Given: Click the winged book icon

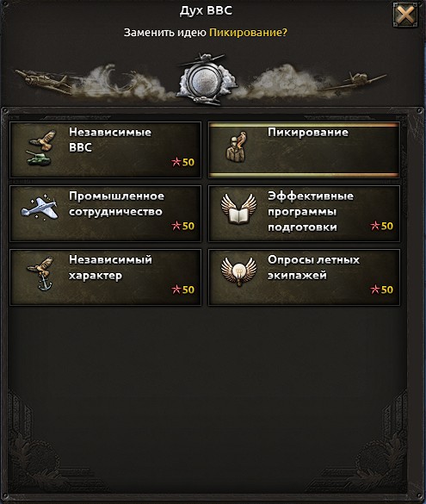Looking at the screenshot, I should coord(239,208).
